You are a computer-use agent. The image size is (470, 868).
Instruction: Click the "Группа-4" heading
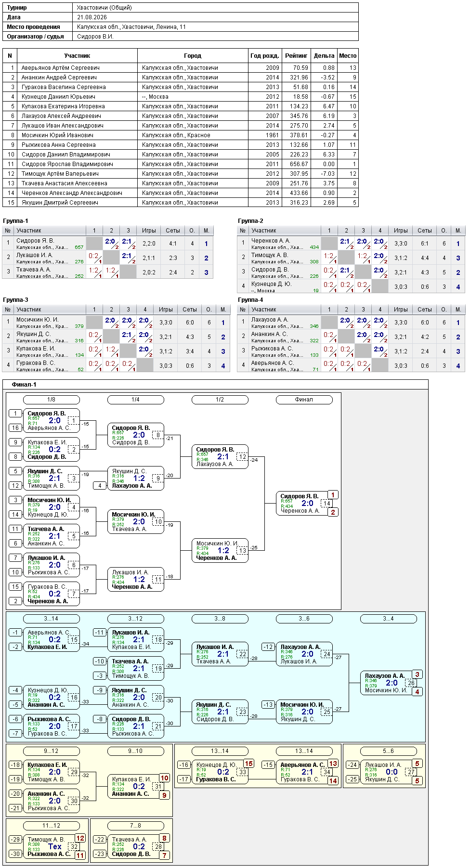pos(250,300)
